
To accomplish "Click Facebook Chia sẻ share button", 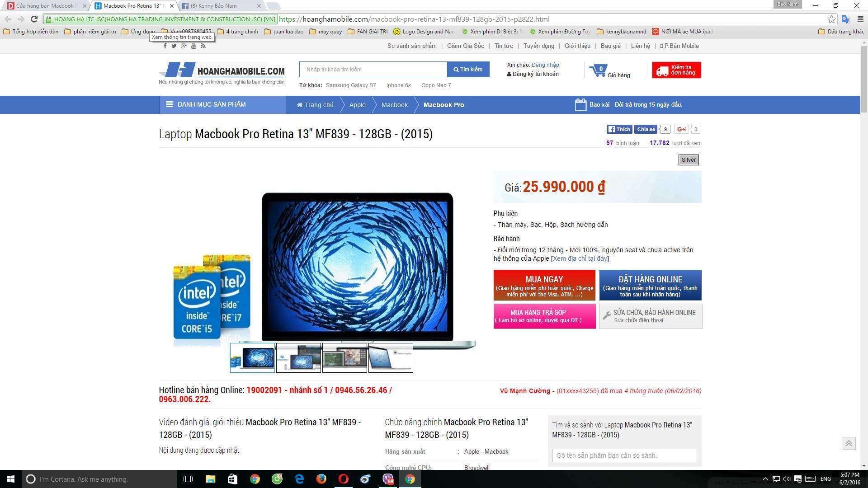I will pos(646,129).
